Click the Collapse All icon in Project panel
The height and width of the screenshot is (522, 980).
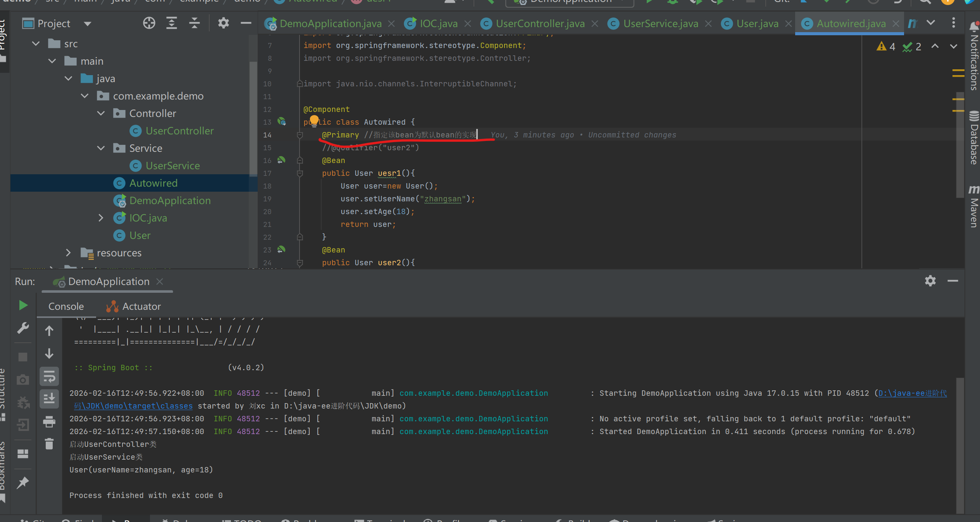[194, 23]
